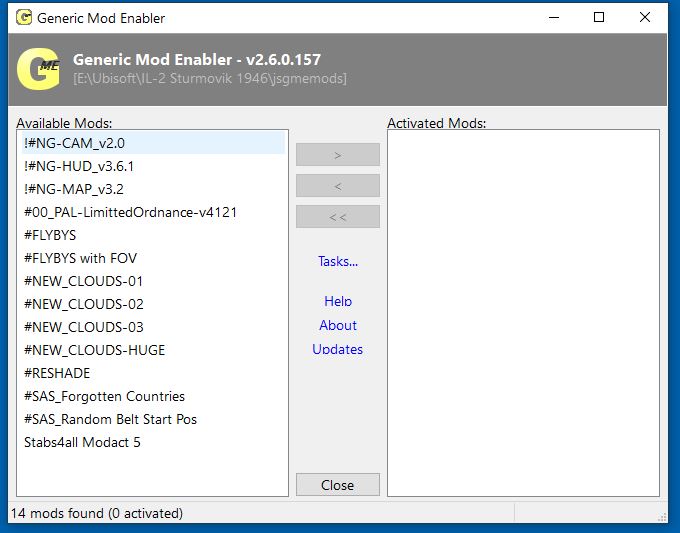Viewport: 680px width, 533px height.
Task: Select the #FLYBYS with FOV mod
Action: tap(153, 258)
